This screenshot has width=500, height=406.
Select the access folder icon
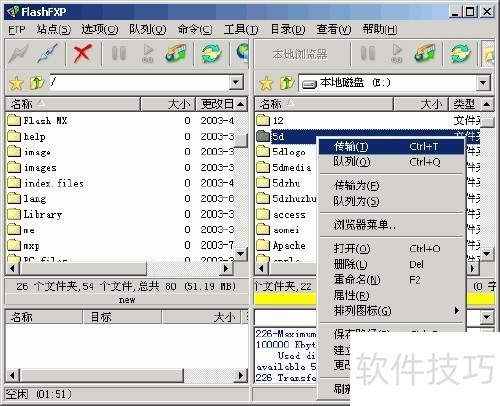263,214
